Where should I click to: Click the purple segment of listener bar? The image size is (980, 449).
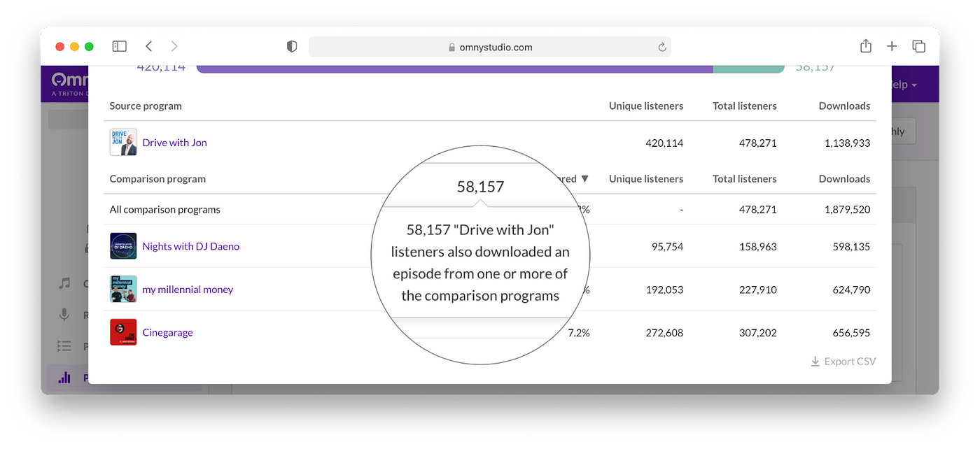click(x=454, y=69)
